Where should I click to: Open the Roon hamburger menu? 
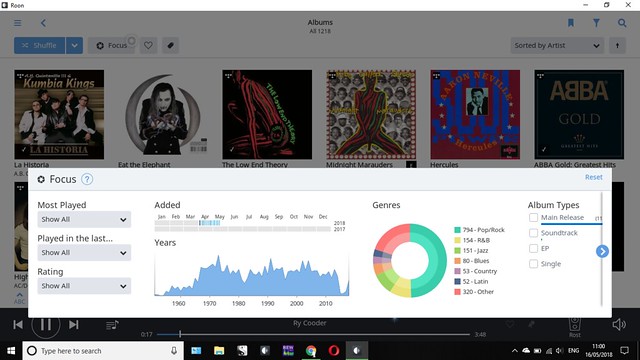(x=18, y=23)
